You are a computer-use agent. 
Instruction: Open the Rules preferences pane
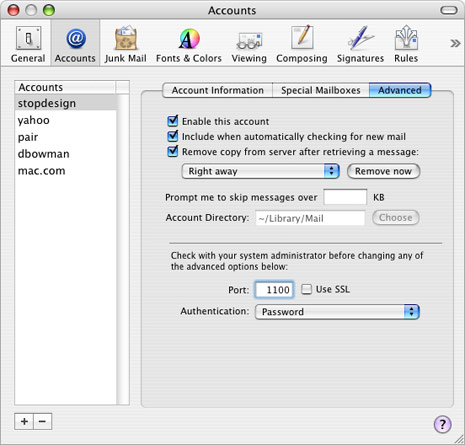click(x=406, y=44)
